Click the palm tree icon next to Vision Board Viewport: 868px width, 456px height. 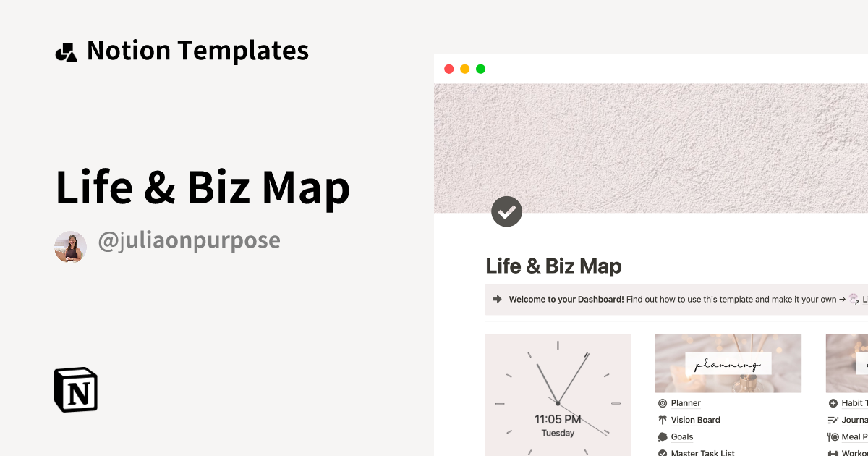(x=661, y=420)
